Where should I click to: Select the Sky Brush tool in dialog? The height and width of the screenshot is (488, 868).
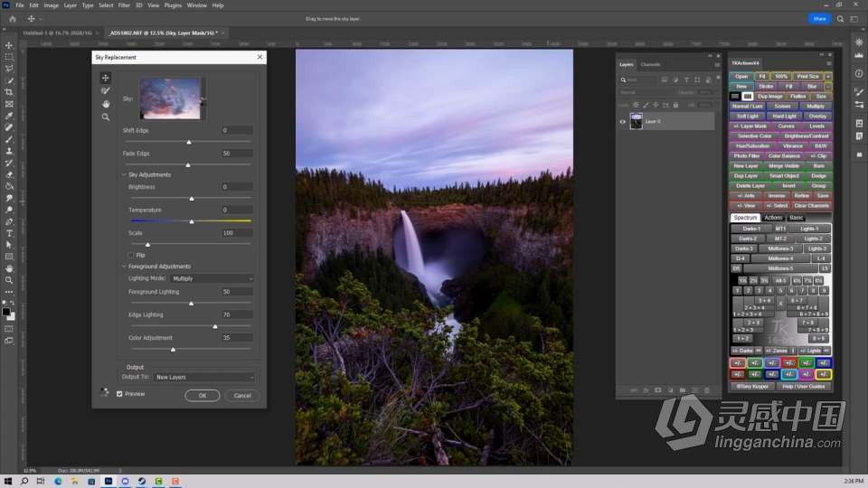tap(106, 90)
